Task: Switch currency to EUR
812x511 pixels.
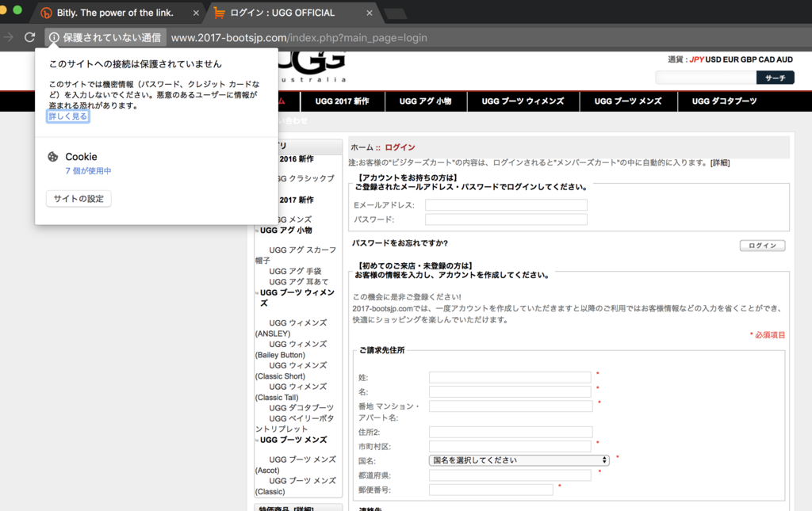Action: tap(730, 59)
